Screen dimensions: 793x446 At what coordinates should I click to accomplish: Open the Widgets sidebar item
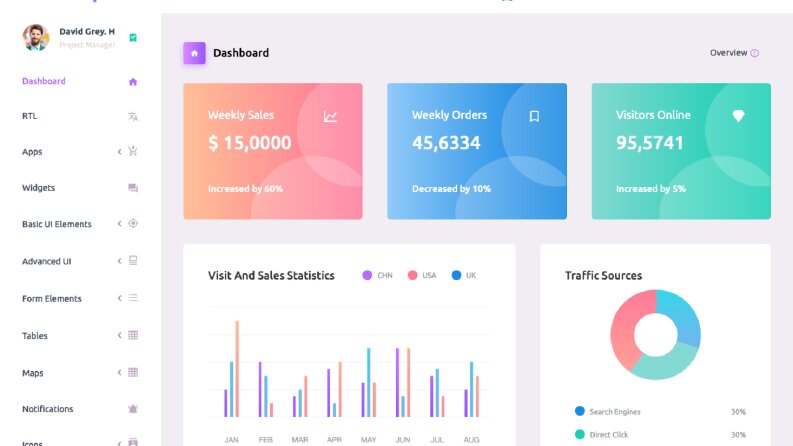[80, 188]
